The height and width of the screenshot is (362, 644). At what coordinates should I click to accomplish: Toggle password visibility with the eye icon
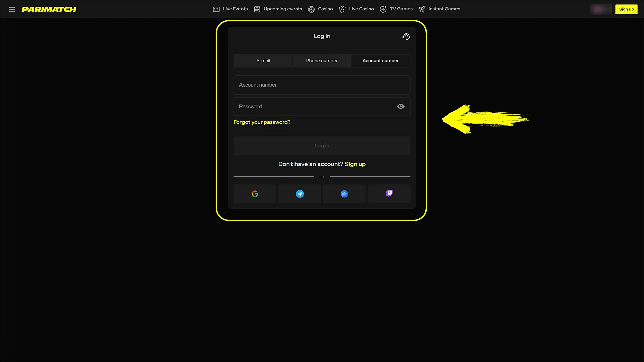[400, 106]
